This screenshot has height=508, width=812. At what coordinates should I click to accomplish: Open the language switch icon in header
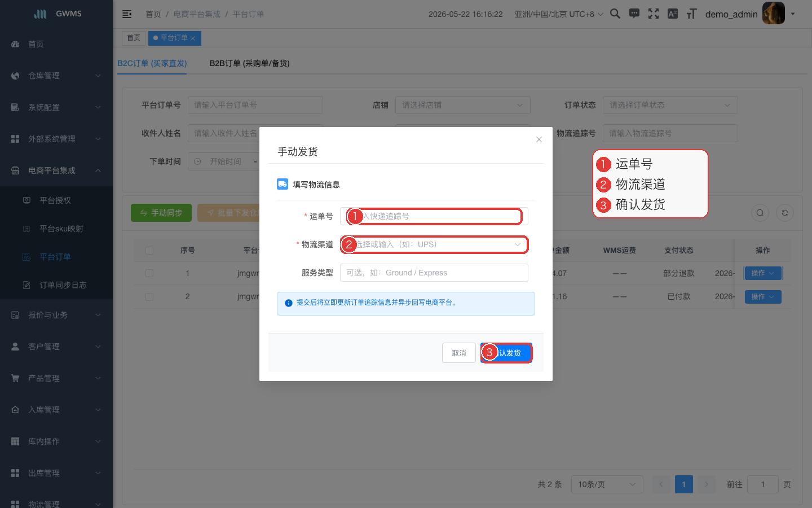click(673, 14)
